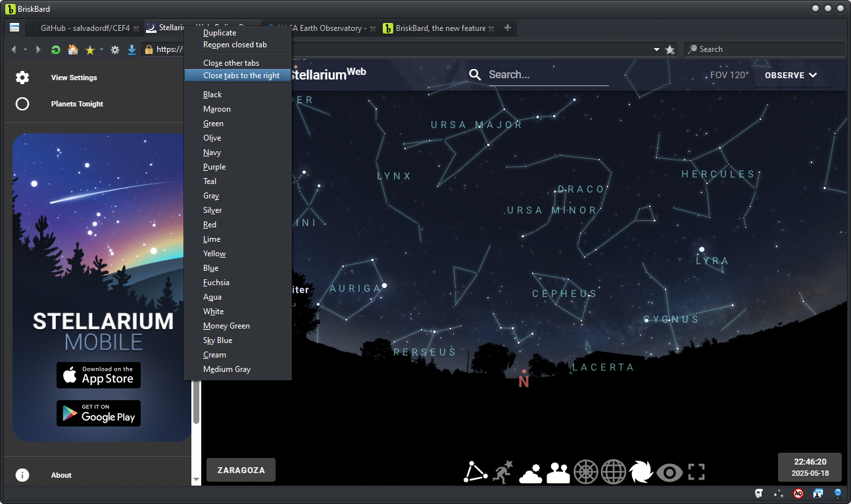851x504 pixels.
Task: Toggle night mode eye icon
Action: [x=669, y=472]
